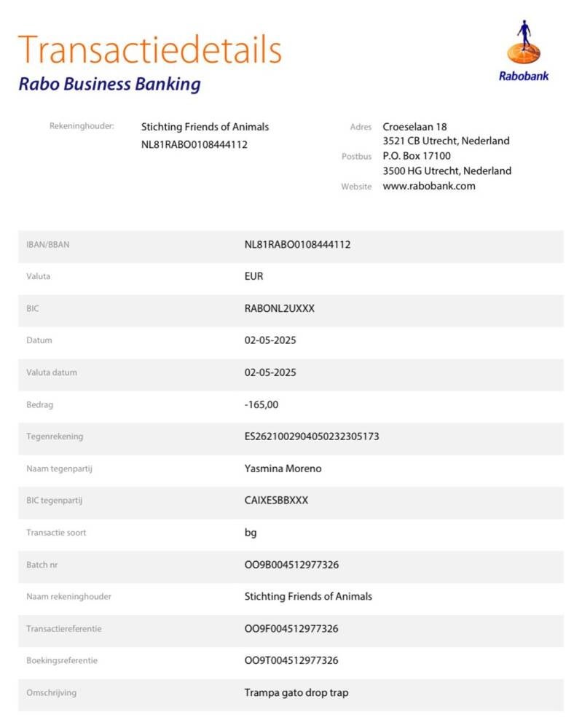The width and height of the screenshot is (582, 728).
Task: Click the Transactiedetails heading
Action: (x=150, y=50)
